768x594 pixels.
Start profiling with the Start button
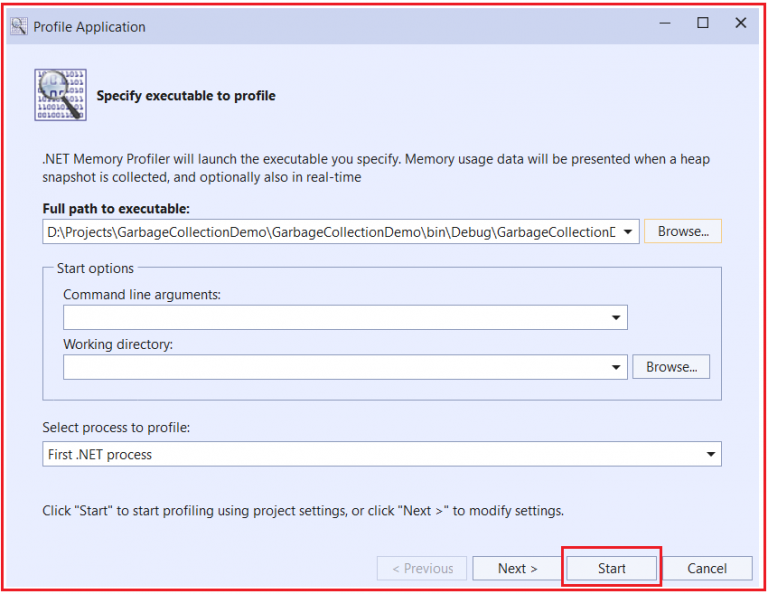click(x=611, y=569)
